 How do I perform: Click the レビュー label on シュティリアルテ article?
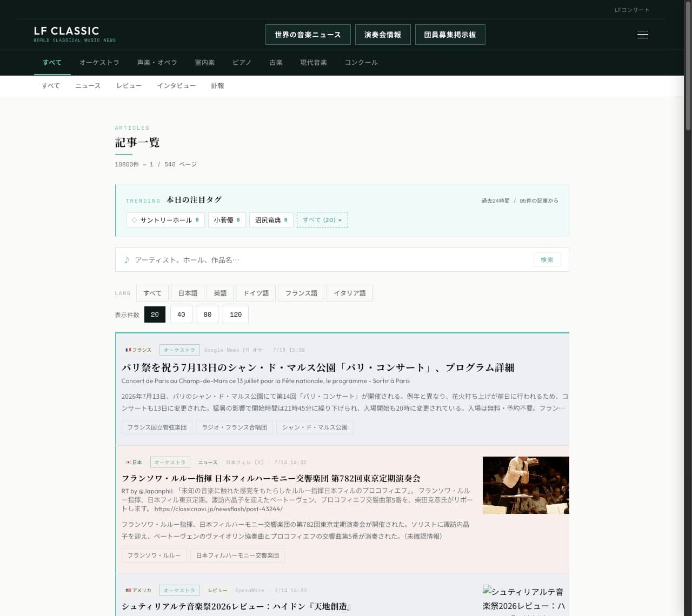[x=217, y=591]
